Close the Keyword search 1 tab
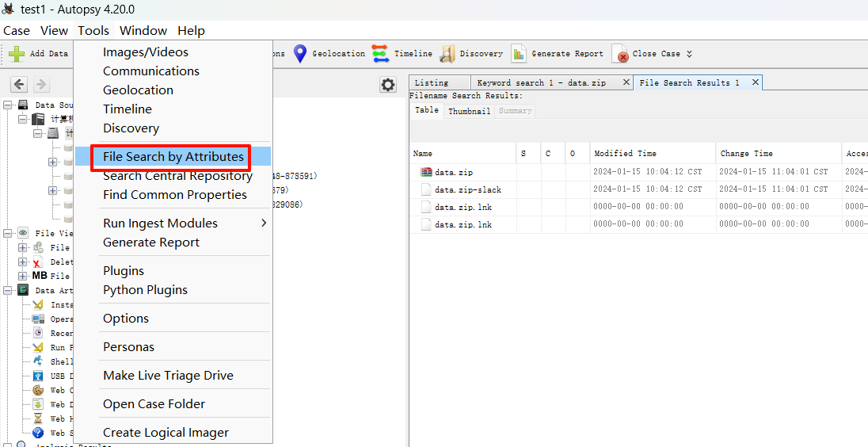This screenshot has width=868, height=447. tap(626, 82)
